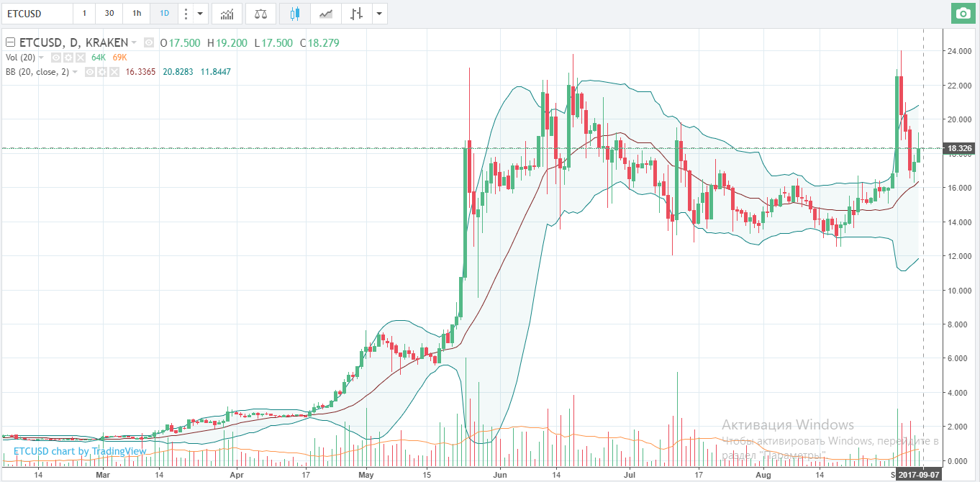Choose the 1D interval button
This screenshot has width=980, height=482.
(164, 14)
